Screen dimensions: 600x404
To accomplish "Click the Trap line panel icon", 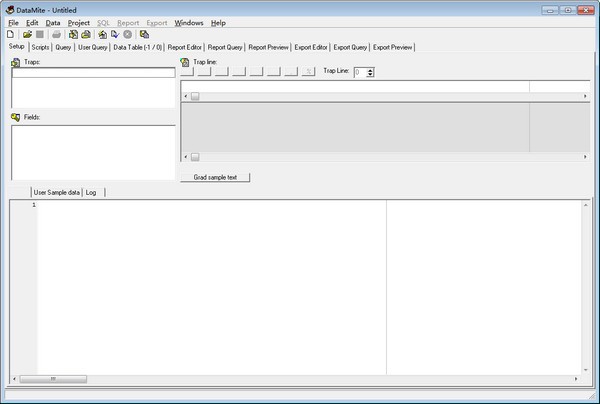I will (185, 62).
